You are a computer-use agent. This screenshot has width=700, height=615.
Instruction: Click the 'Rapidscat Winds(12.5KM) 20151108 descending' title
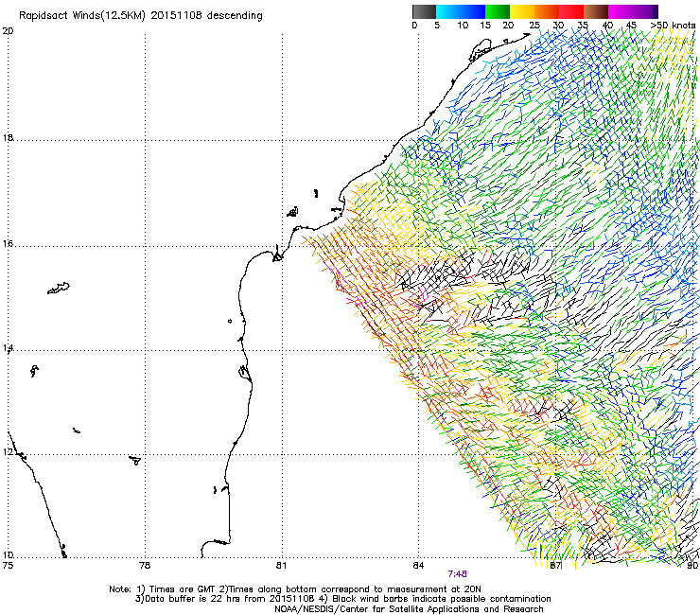(x=141, y=16)
